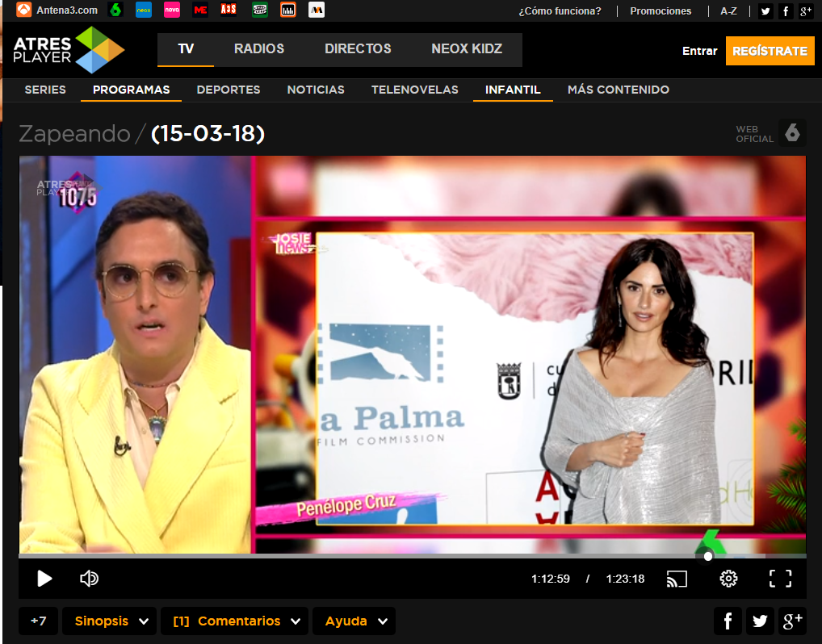Click Entrar to log in
The height and width of the screenshot is (644, 822).
tap(699, 51)
